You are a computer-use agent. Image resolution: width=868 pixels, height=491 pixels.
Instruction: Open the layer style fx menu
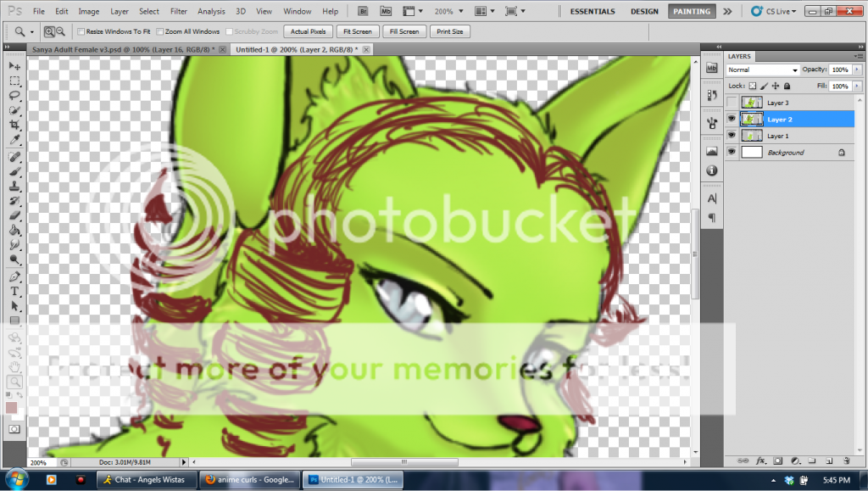(x=761, y=460)
